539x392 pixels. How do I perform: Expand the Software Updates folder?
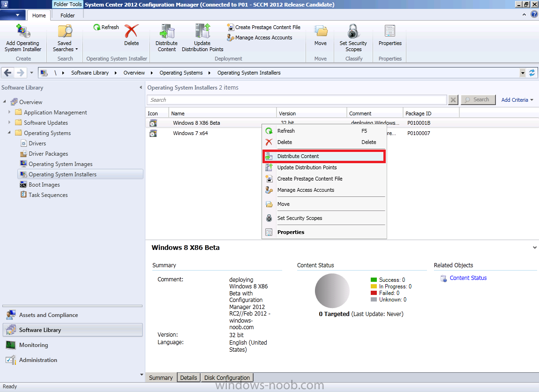(x=9, y=122)
